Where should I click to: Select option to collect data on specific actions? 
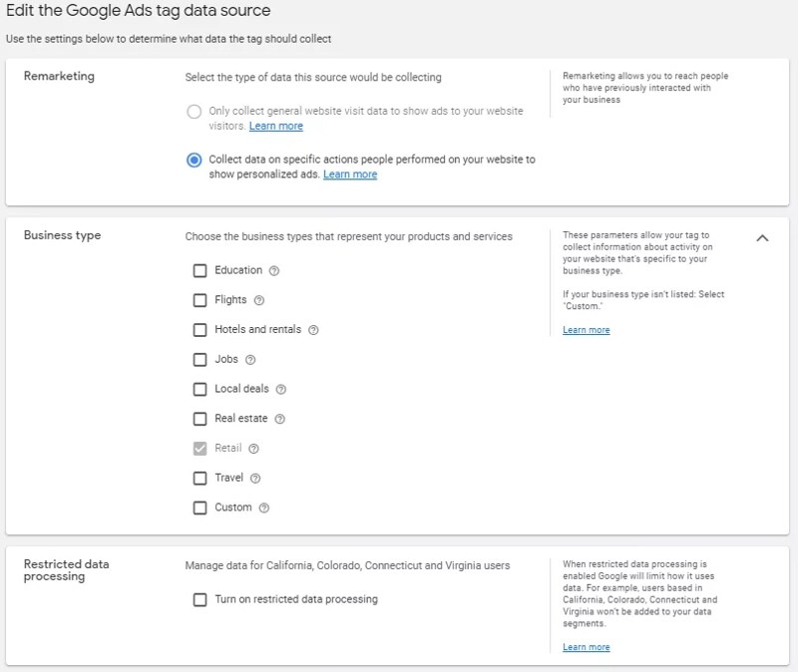point(196,160)
